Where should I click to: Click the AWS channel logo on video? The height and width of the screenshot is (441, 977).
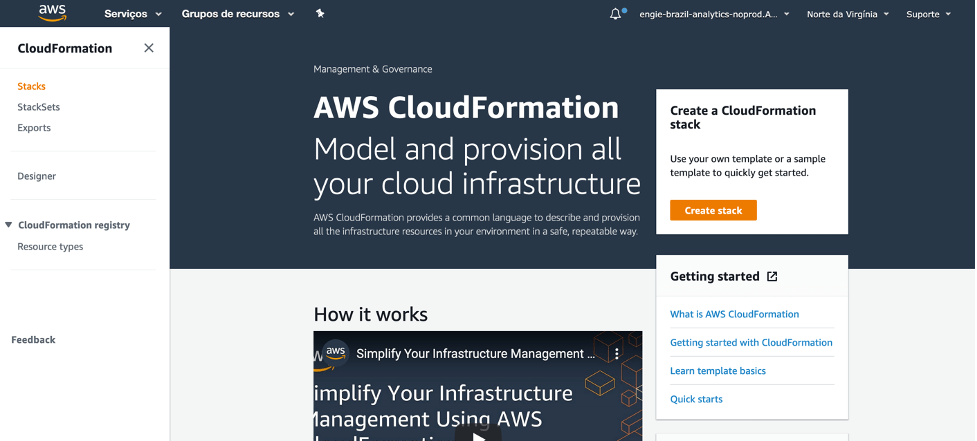(336, 353)
